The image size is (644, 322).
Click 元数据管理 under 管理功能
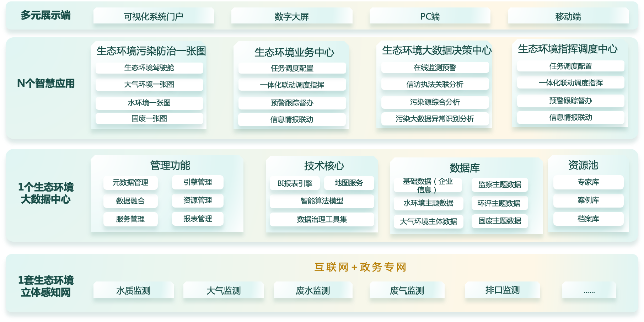point(130,182)
